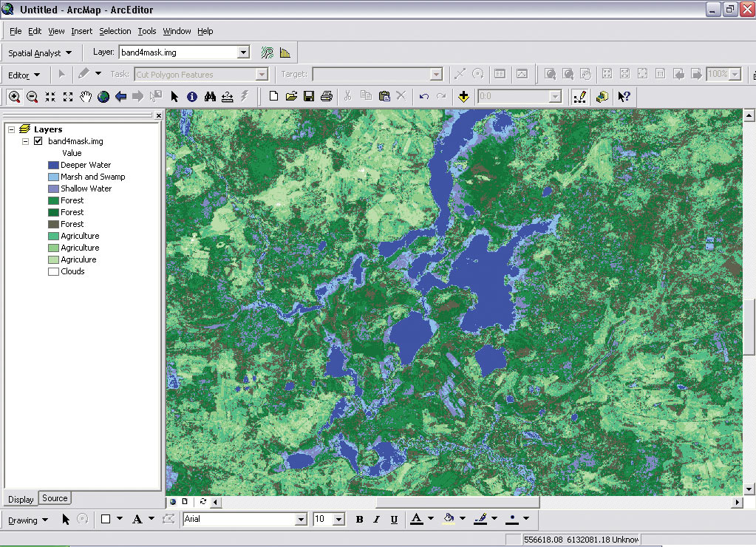Screen dimensions: 756x547
Task: Select the Identify tool
Action: tap(192, 96)
